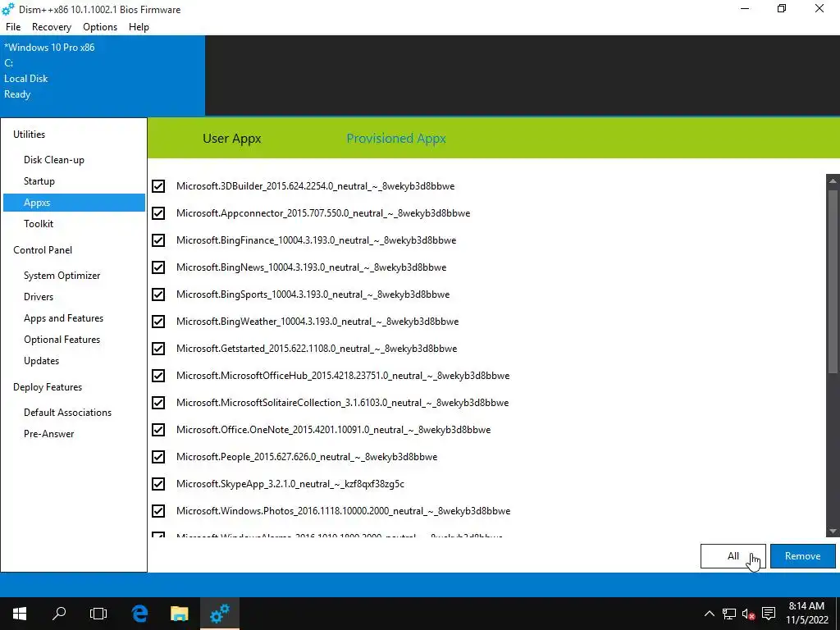The width and height of the screenshot is (840, 630).
Task: Uncheck Microsoft.Appconnector package checkbox
Action: pos(158,213)
